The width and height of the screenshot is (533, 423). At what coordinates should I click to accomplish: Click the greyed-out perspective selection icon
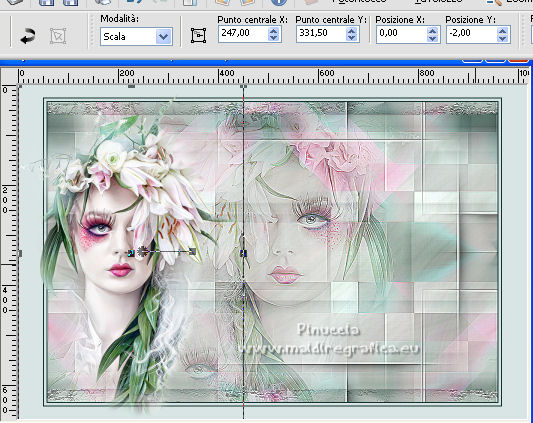(x=58, y=36)
